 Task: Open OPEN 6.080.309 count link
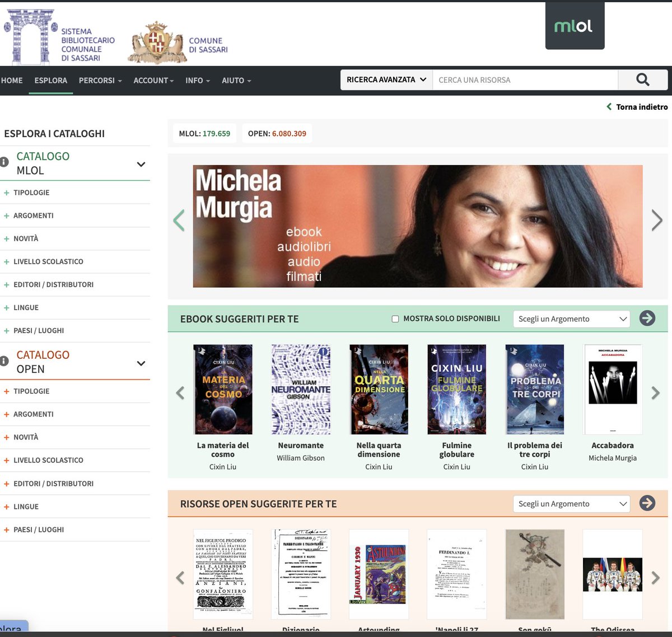(277, 134)
